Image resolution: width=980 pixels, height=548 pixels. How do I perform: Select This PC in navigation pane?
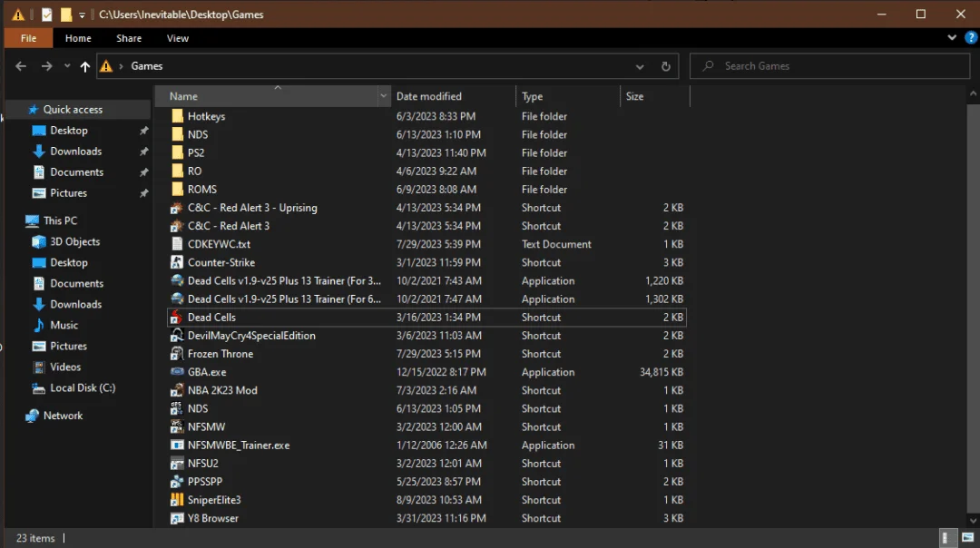point(61,220)
